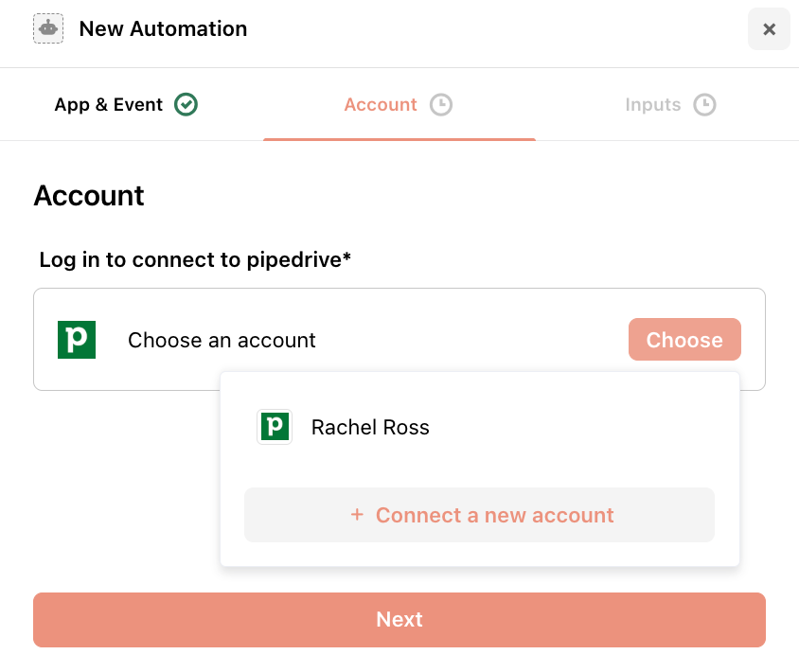
Task: Go to the Inputs tab
Action: (670, 104)
